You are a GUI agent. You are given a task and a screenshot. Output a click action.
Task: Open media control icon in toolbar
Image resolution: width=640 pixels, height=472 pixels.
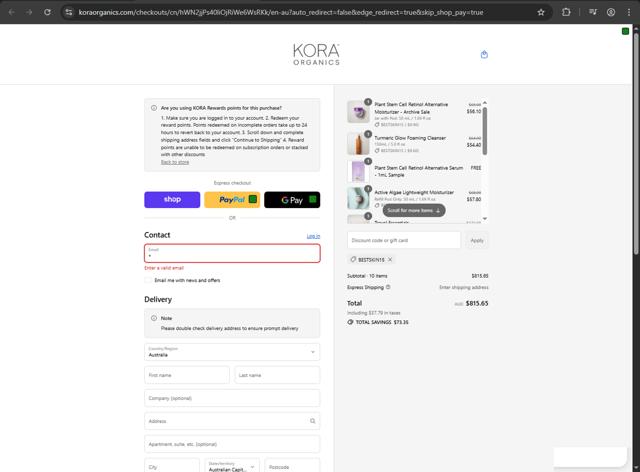tap(593, 12)
